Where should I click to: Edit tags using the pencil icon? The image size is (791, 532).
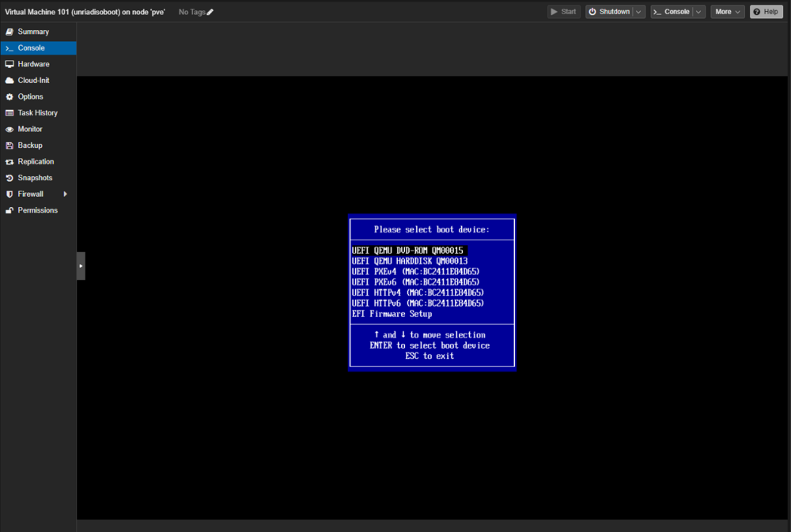pos(210,12)
